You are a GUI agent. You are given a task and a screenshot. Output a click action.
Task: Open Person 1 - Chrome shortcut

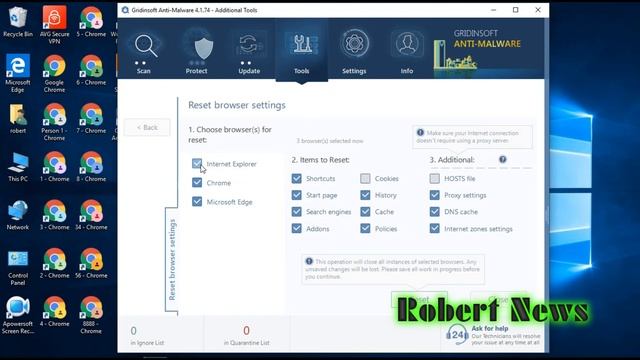pos(54,122)
